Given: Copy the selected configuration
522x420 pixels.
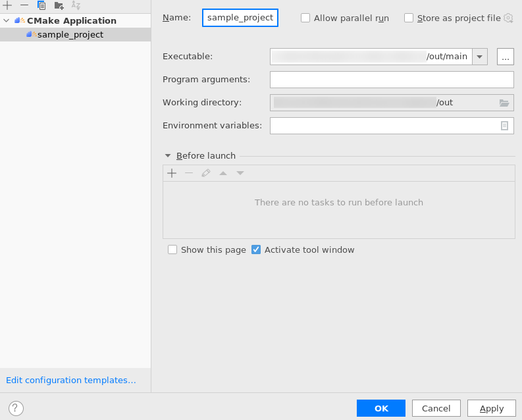Looking at the screenshot, I should (41, 5).
